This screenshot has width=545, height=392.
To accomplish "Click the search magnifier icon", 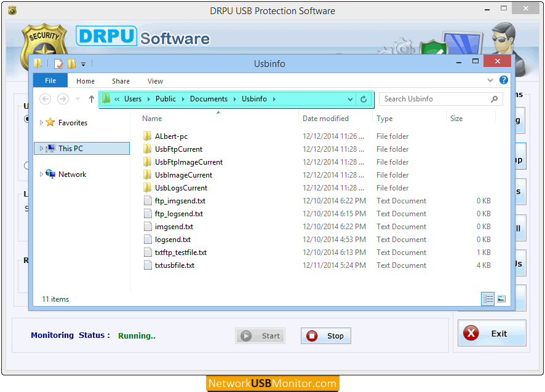I will coord(494,100).
